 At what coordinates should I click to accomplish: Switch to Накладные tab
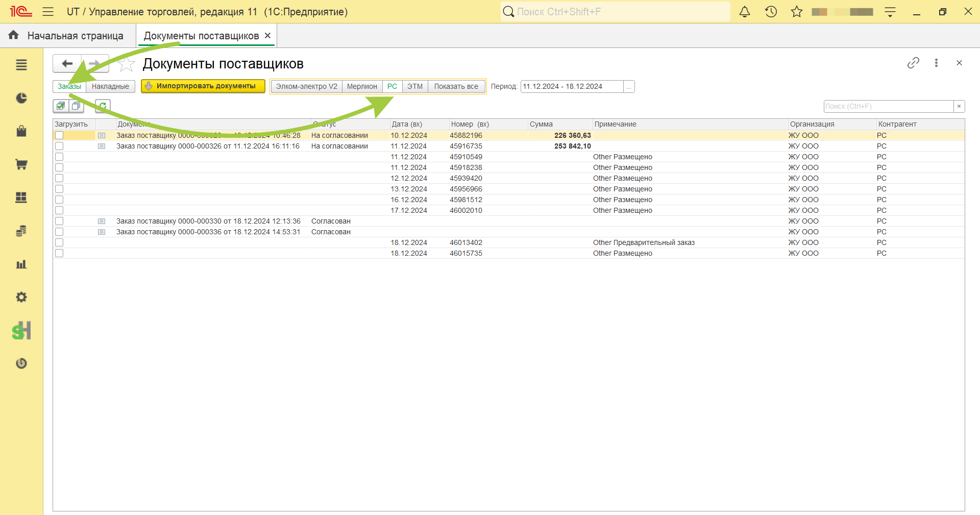pos(110,87)
